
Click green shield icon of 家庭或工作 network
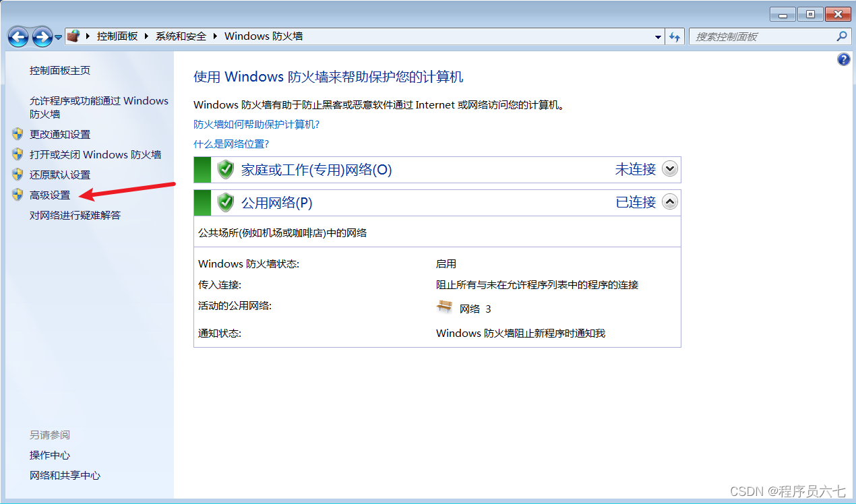(x=226, y=169)
